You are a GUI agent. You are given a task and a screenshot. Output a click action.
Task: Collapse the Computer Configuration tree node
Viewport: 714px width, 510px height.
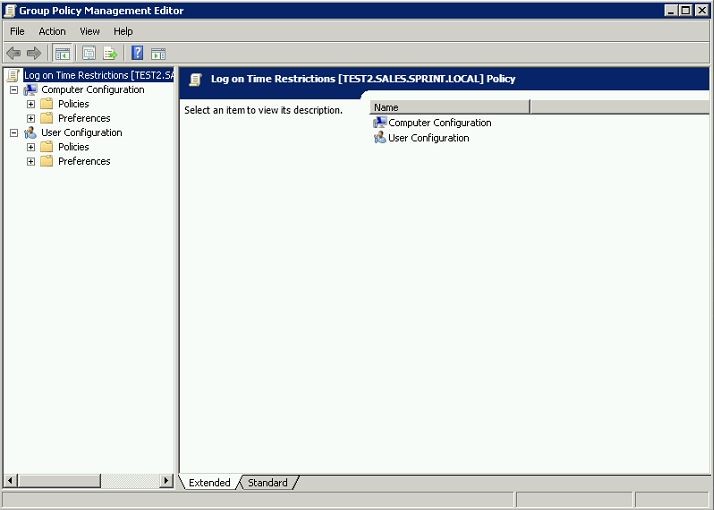pyautogui.click(x=14, y=90)
